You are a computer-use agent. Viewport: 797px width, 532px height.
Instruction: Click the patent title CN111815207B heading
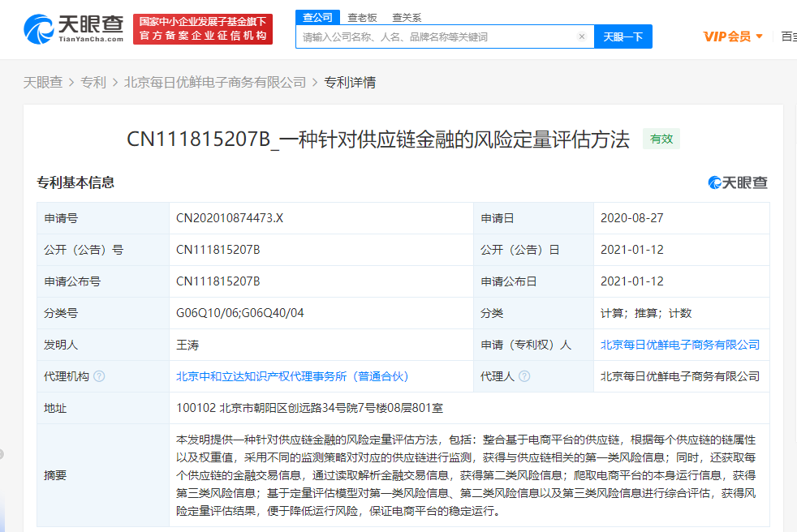coord(378,139)
